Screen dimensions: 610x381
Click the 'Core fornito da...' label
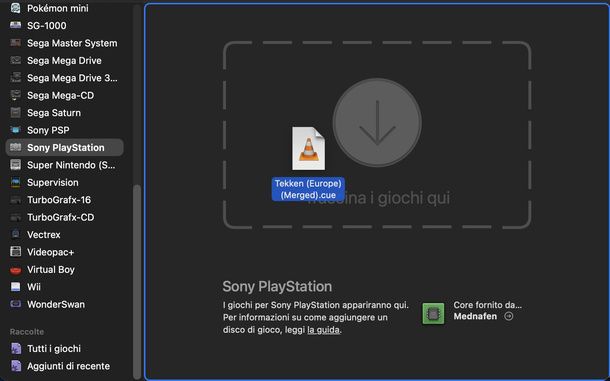click(x=487, y=305)
